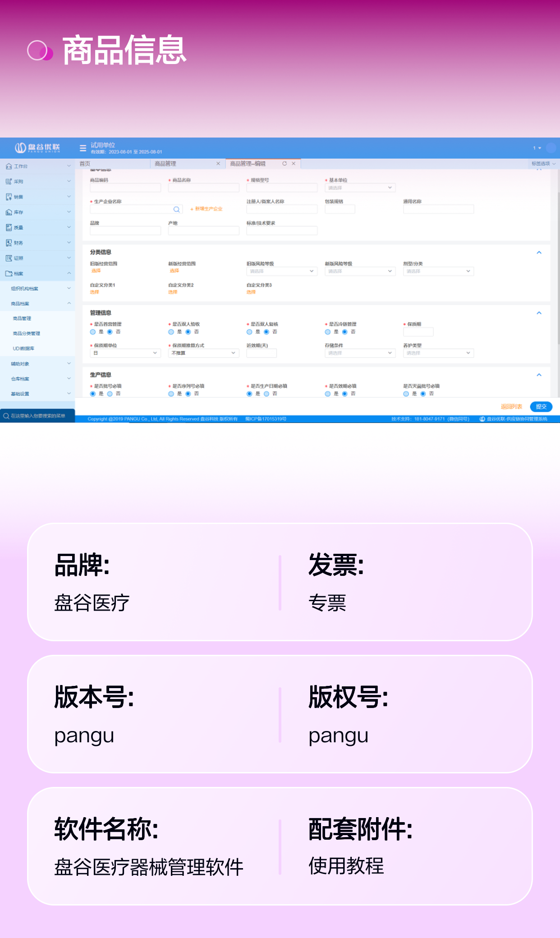Click the 商品名称 input field
This screenshot has width=560, height=938.
tap(204, 188)
